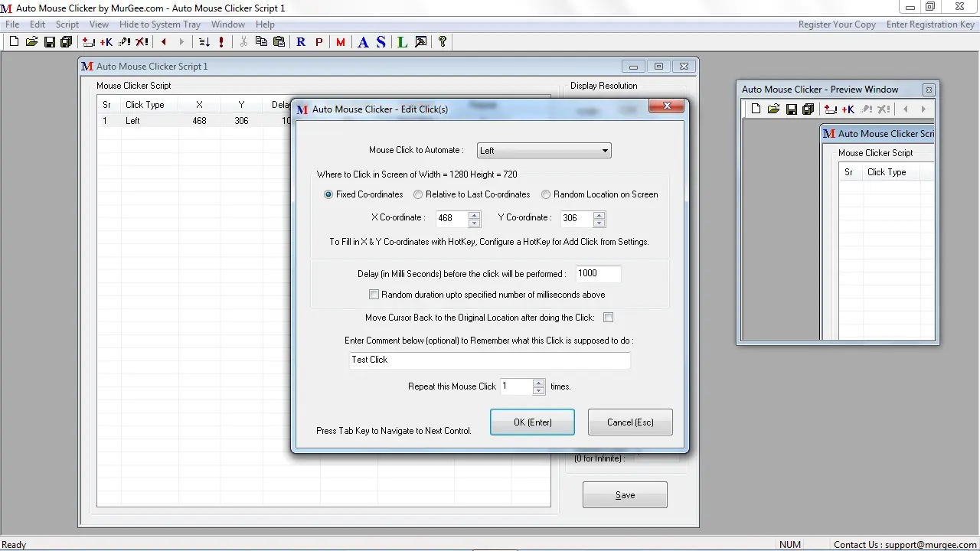This screenshot has height=551, width=980.
Task: Tick Move Cursor Back to Original Location checkbox
Action: click(x=609, y=318)
